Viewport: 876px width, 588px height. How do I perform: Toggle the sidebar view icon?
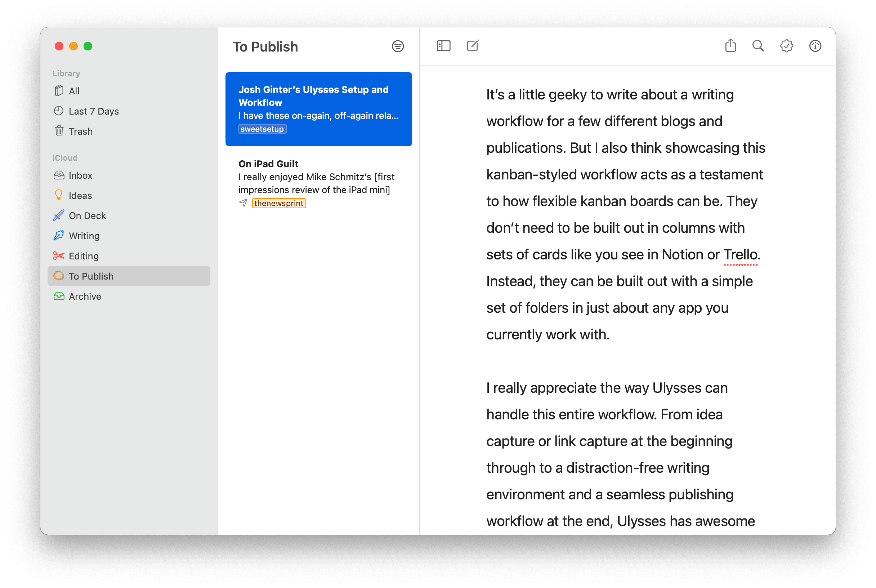coord(443,46)
